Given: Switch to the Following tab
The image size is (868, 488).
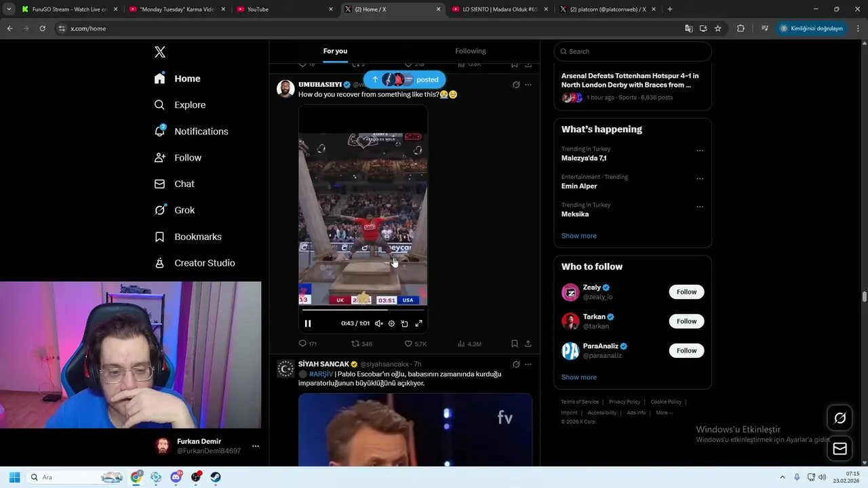Looking at the screenshot, I should [x=470, y=51].
